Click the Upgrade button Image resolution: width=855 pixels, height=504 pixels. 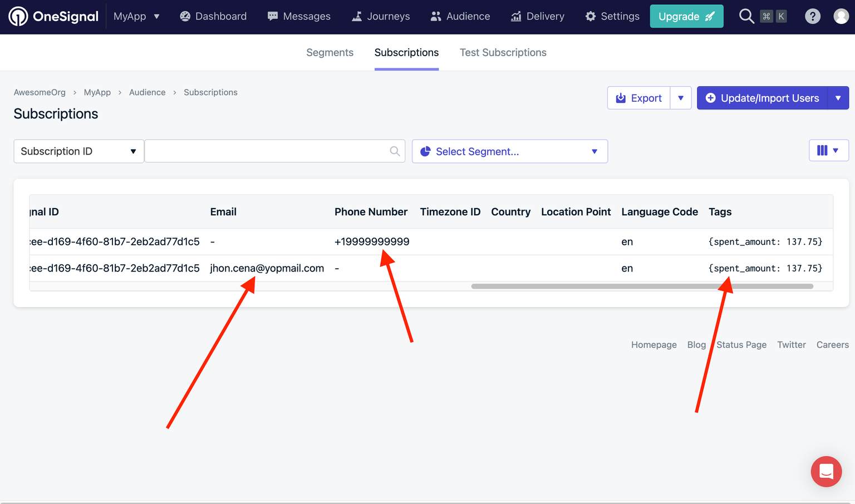click(x=686, y=16)
